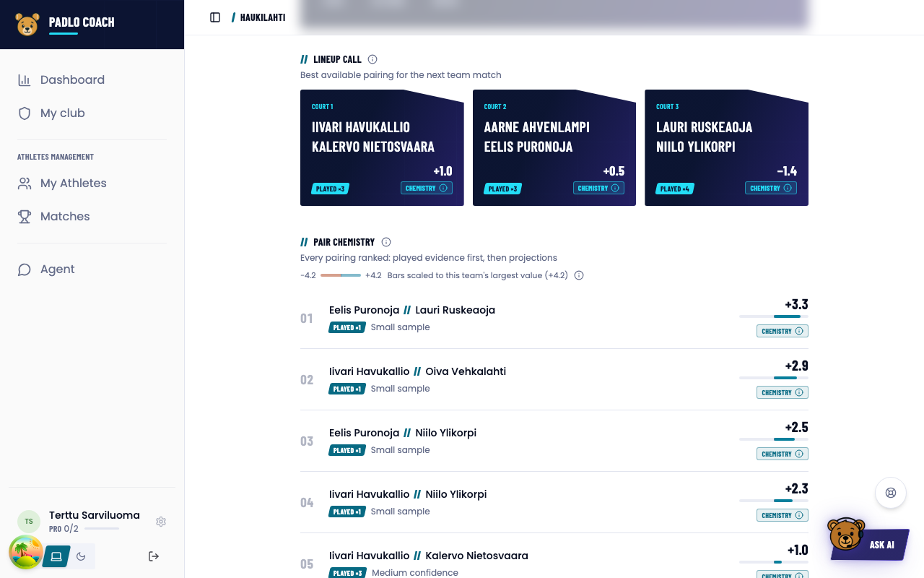Toggle the sidebar panel icon
The width and height of the screenshot is (924, 578).
[x=215, y=17]
